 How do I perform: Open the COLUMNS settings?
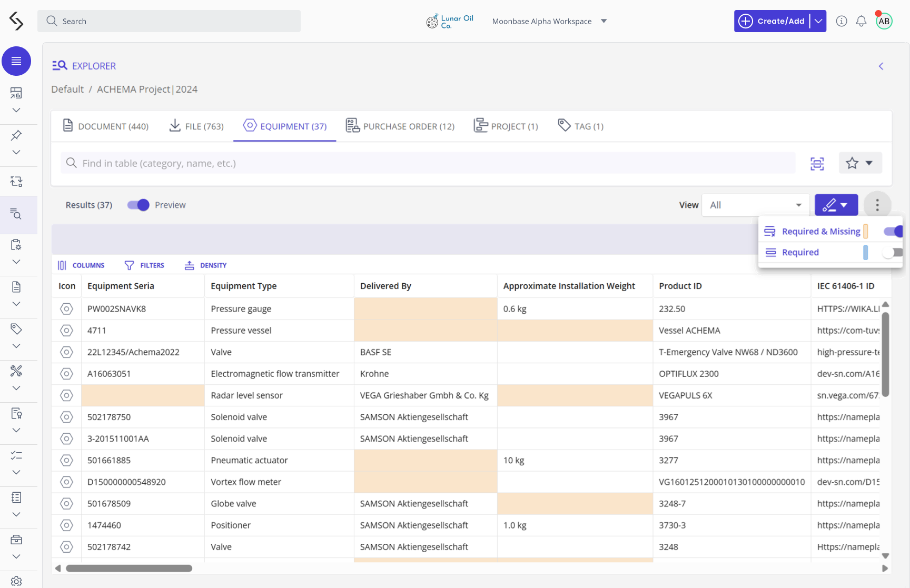tap(81, 265)
